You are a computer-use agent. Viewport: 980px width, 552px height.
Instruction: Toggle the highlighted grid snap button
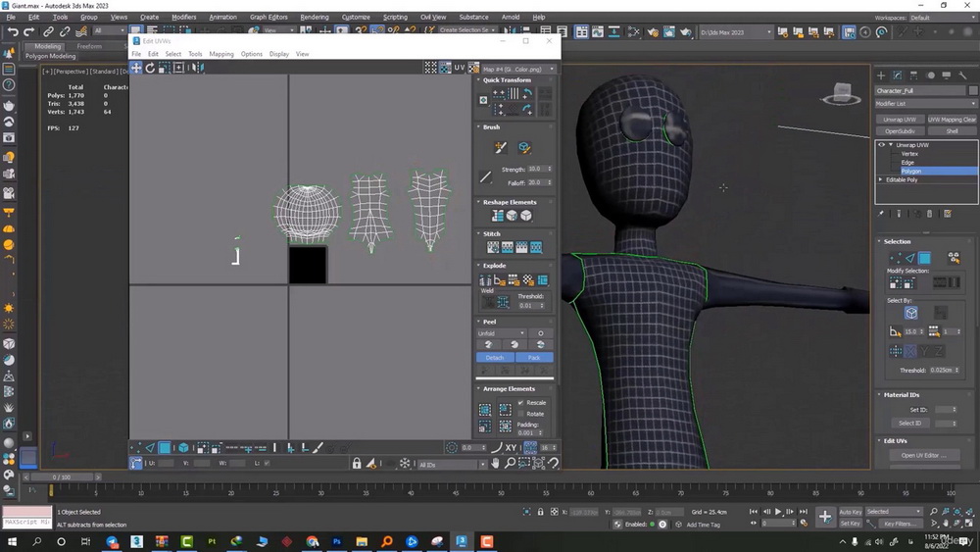(x=530, y=448)
